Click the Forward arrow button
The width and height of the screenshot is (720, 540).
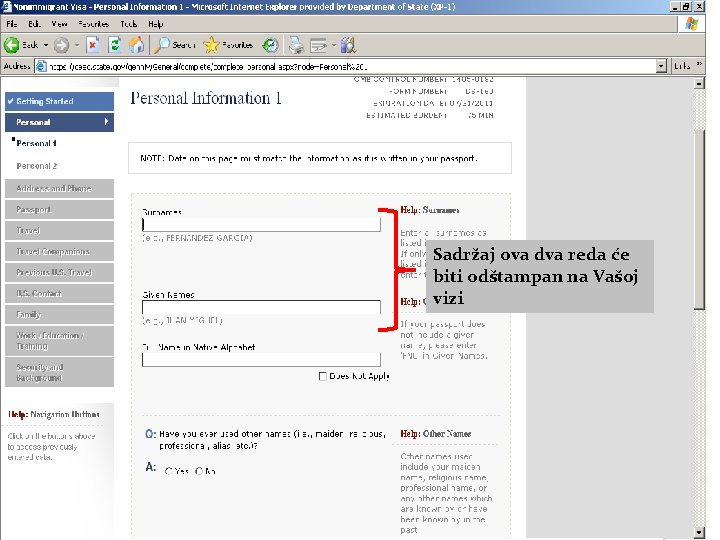(61, 45)
